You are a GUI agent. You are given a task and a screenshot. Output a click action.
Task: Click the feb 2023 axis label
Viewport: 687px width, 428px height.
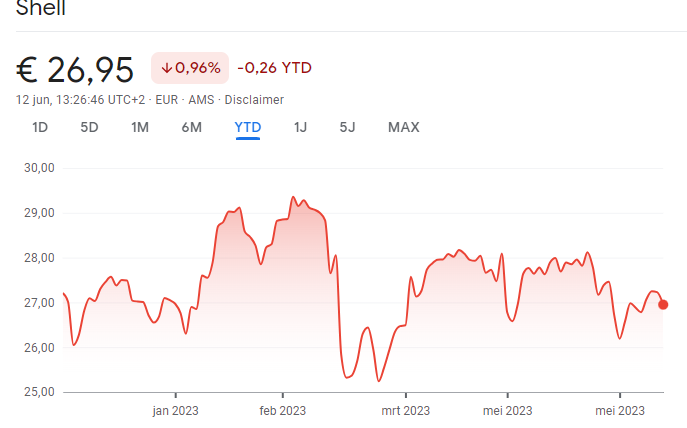pyautogui.click(x=283, y=410)
